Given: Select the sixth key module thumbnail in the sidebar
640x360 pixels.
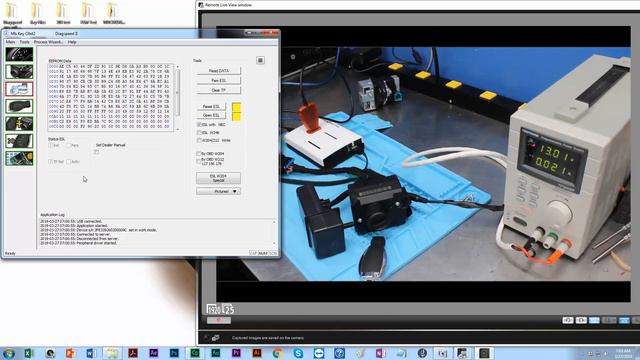Looking at the screenshot, I should tap(19, 141).
